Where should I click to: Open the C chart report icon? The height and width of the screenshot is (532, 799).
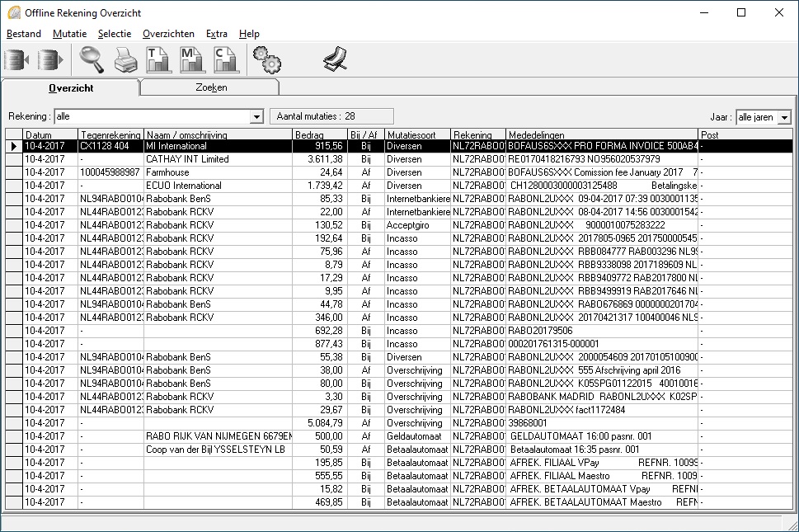point(225,59)
